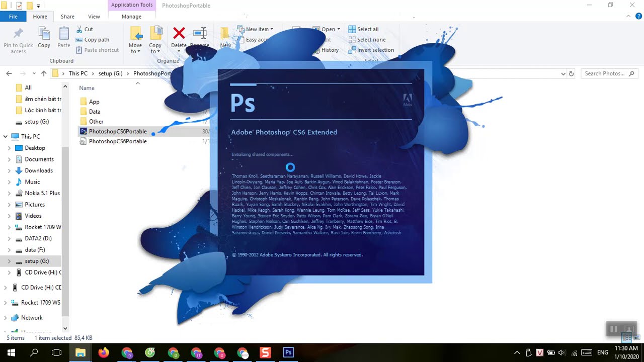Click the Copy icon in the Clipboard group
This screenshot has height=362, width=644.
click(44, 34)
